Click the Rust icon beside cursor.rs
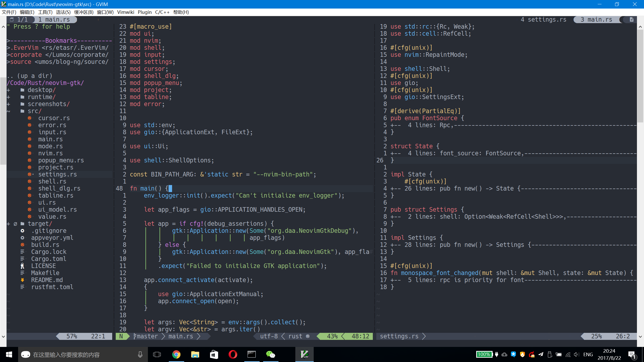The width and height of the screenshot is (644, 362). 30,118
